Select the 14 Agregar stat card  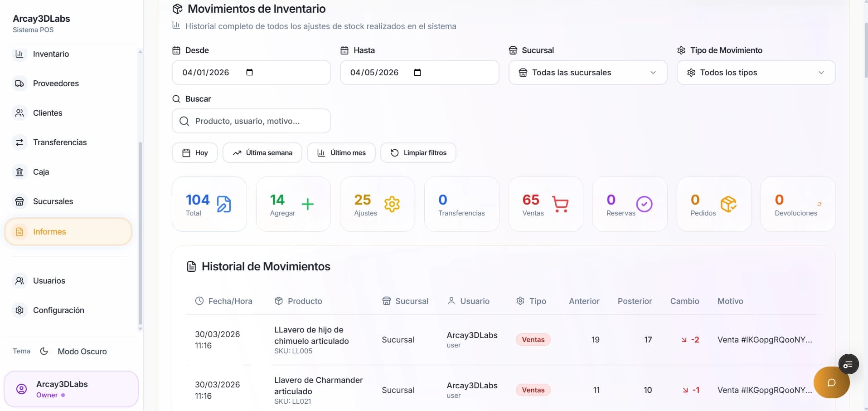293,204
